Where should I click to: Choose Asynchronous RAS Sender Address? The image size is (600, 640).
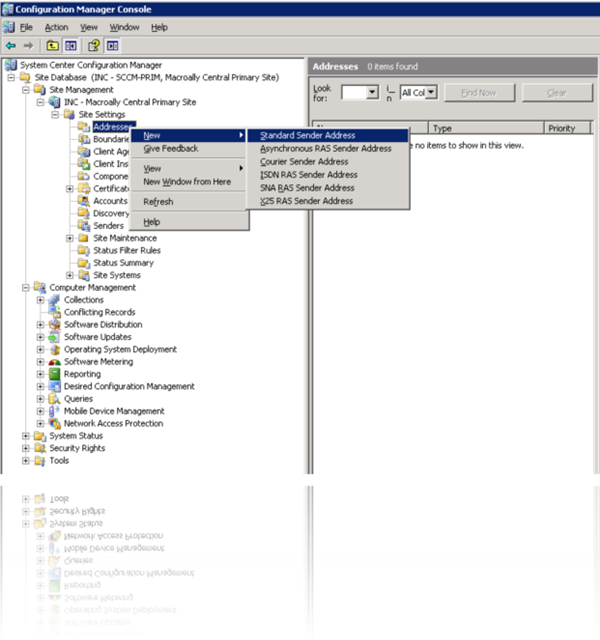328,149
